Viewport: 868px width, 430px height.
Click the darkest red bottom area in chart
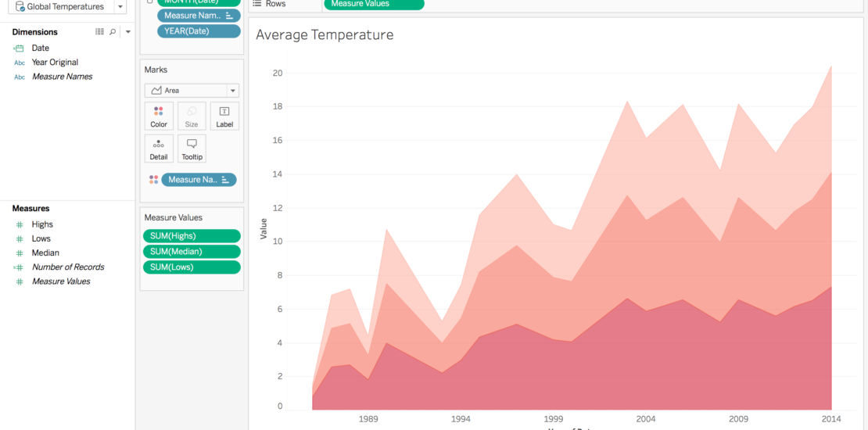tap(609, 365)
